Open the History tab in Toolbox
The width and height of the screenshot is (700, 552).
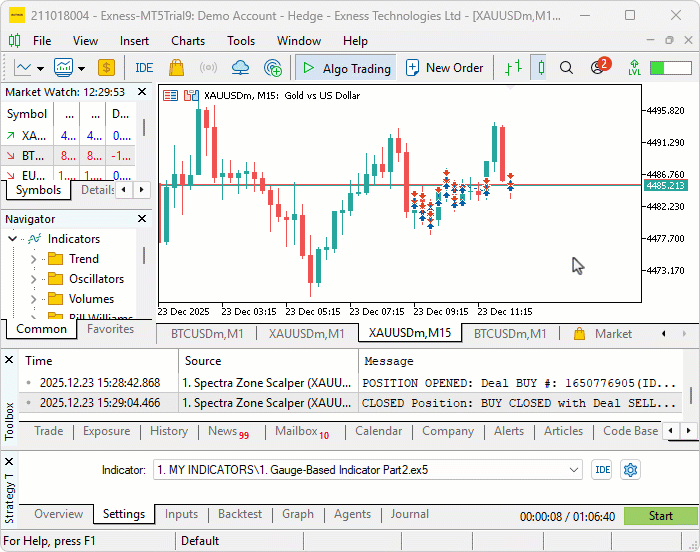tap(169, 431)
